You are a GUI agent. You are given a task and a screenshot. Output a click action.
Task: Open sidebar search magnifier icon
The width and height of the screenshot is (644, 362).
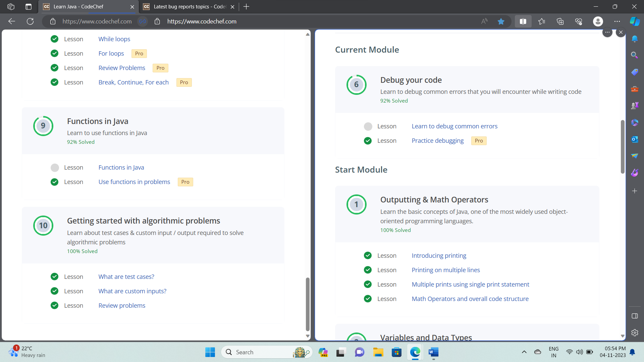tap(634, 55)
